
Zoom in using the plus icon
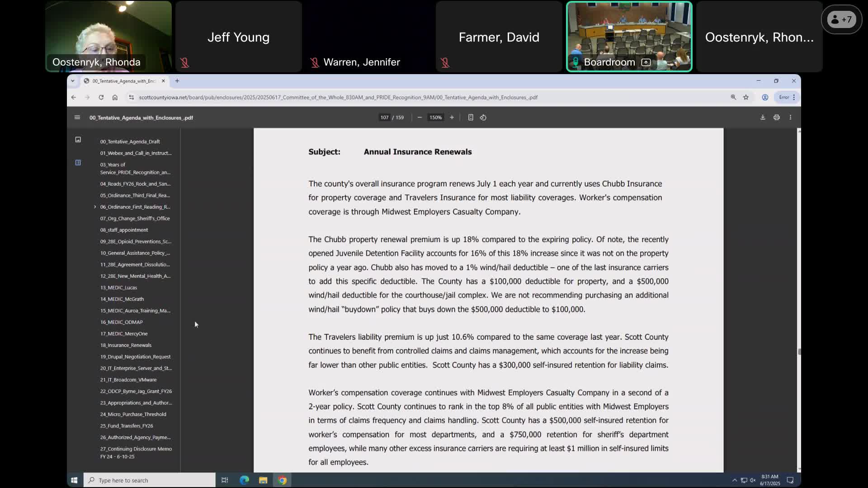click(x=452, y=117)
